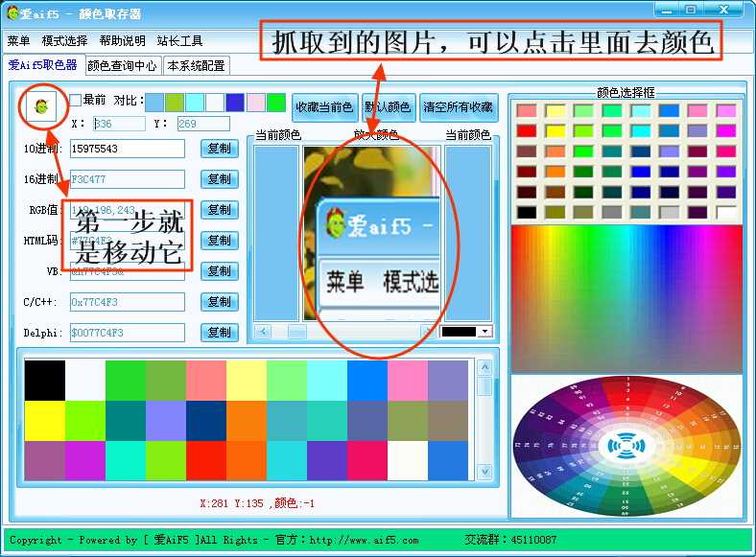
Task: Click the 10进制 value field 15975543
Action: pos(128,149)
